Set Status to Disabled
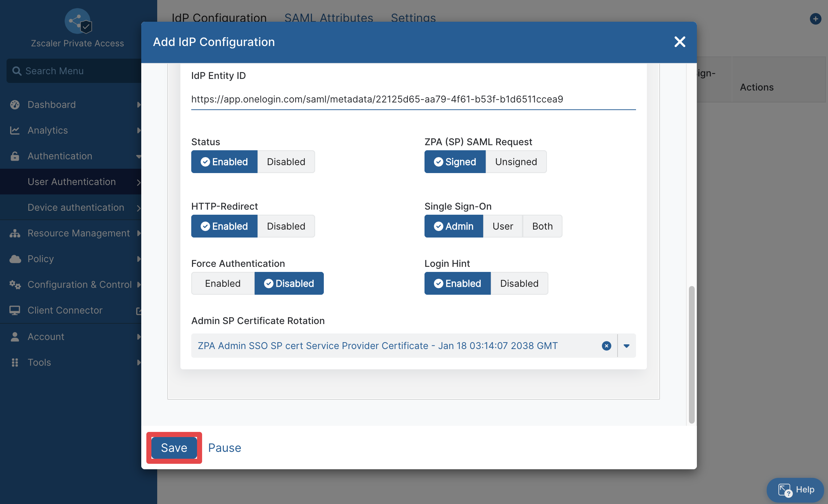This screenshot has height=504, width=828. coord(286,162)
